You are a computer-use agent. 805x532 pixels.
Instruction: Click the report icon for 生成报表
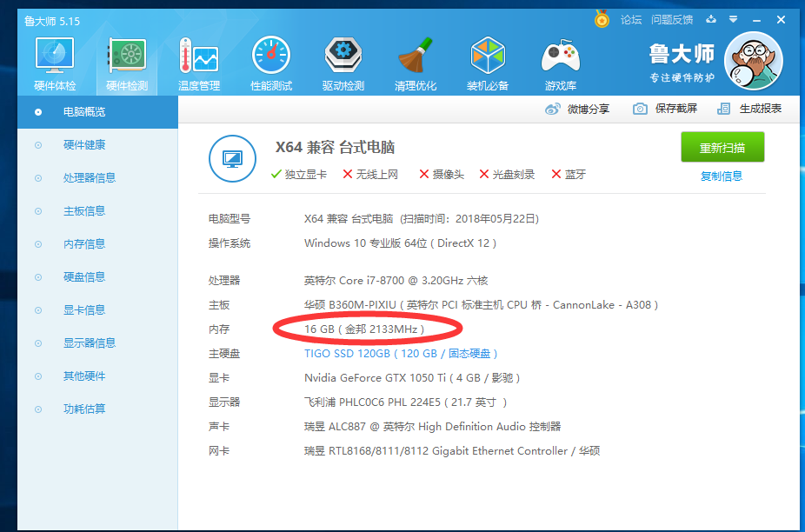tap(723, 109)
